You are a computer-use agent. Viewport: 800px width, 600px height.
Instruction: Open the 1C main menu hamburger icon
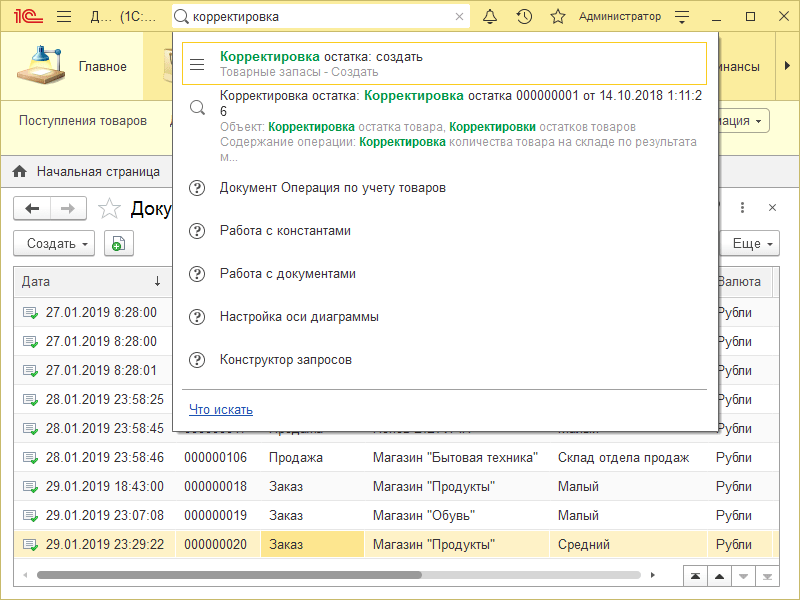(64, 17)
